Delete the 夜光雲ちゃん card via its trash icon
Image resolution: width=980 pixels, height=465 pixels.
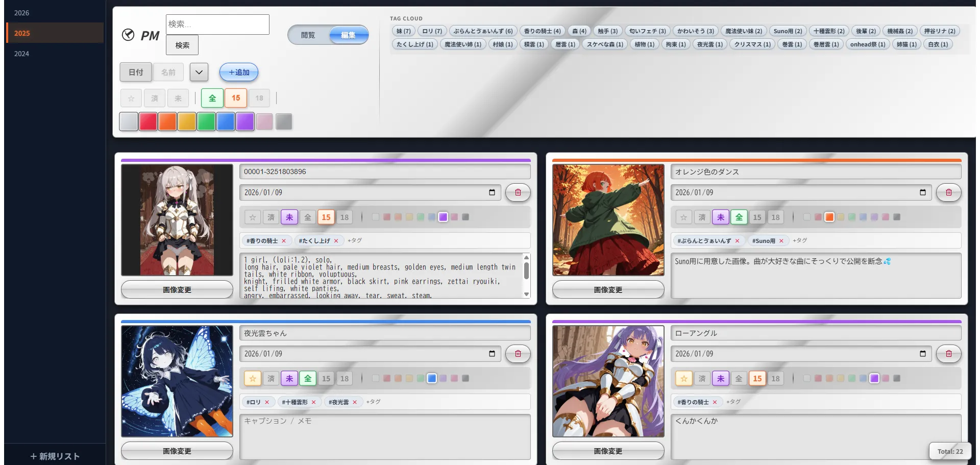(x=518, y=354)
